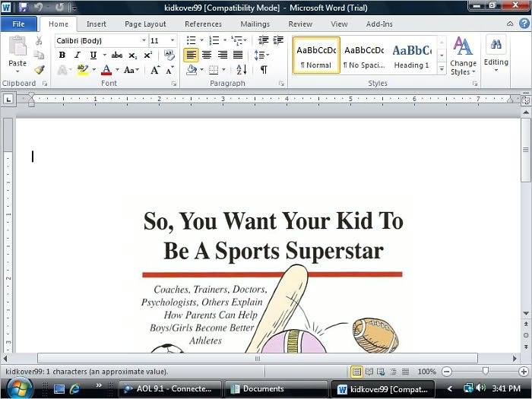Open the File tab

[x=19, y=24]
